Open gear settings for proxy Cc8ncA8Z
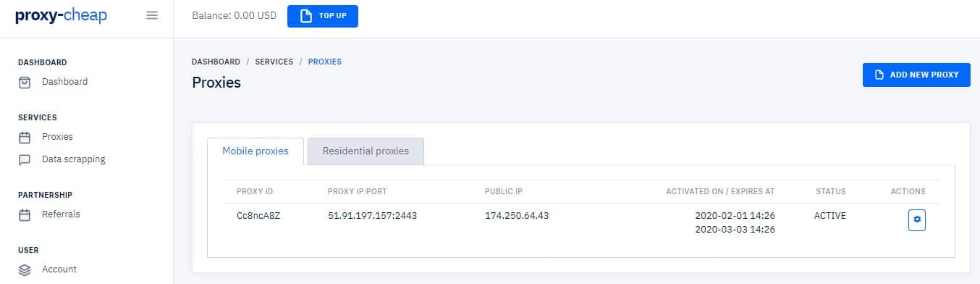 917,219
